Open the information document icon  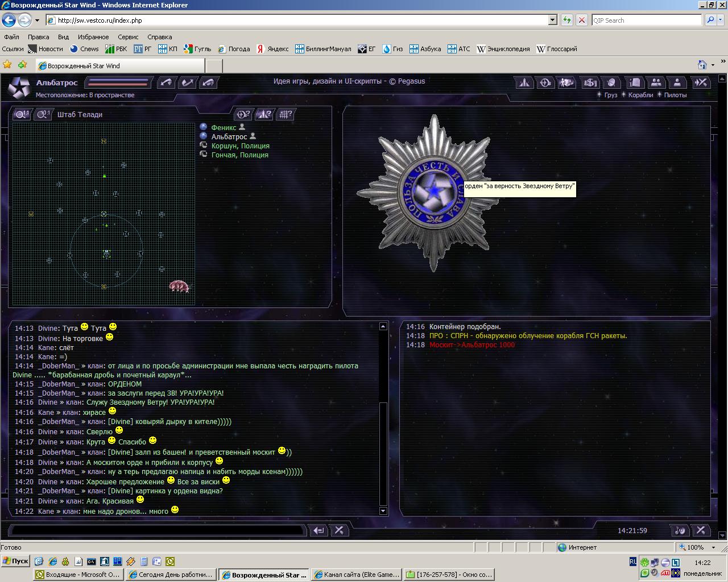pos(635,82)
